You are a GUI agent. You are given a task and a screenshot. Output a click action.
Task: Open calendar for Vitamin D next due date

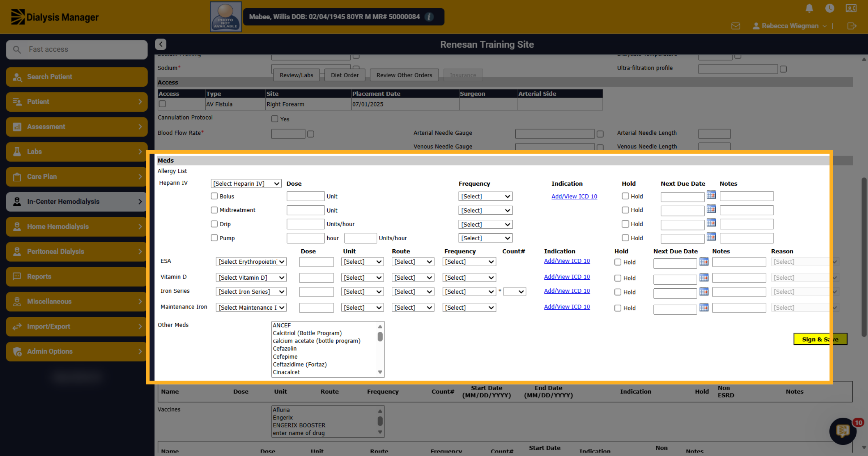(x=704, y=277)
